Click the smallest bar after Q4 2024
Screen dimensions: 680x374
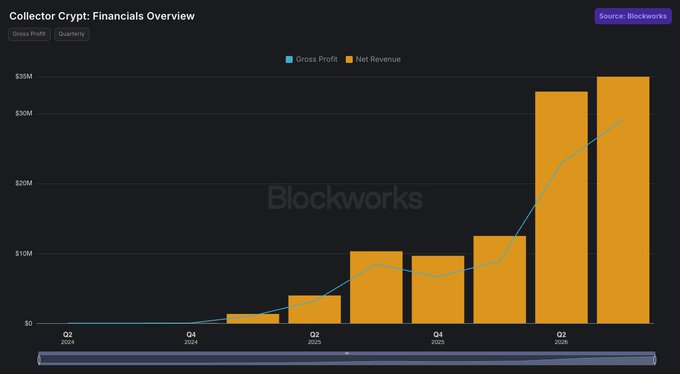[253, 318]
